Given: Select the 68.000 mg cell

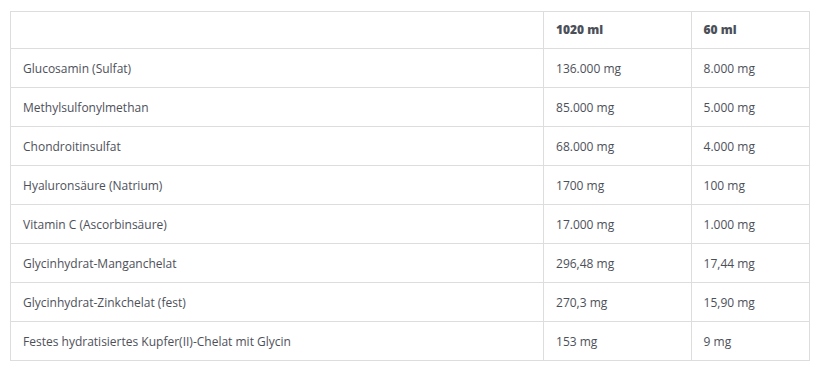Looking at the screenshot, I should point(585,147).
